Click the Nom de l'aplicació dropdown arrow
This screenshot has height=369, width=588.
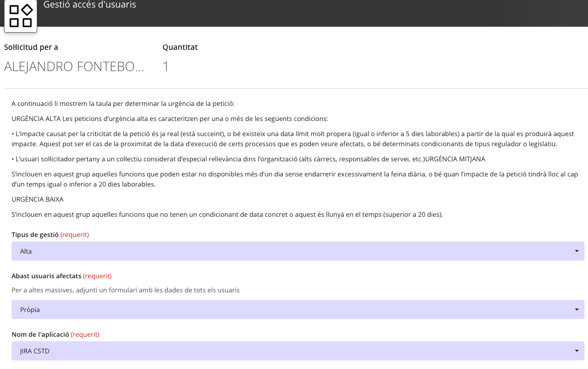click(576, 351)
